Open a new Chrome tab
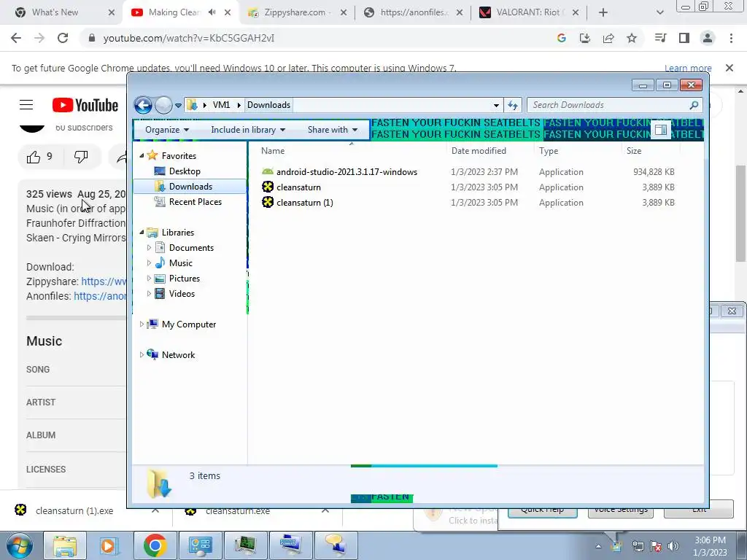The width and height of the screenshot is (747, 560). [603, 12]
